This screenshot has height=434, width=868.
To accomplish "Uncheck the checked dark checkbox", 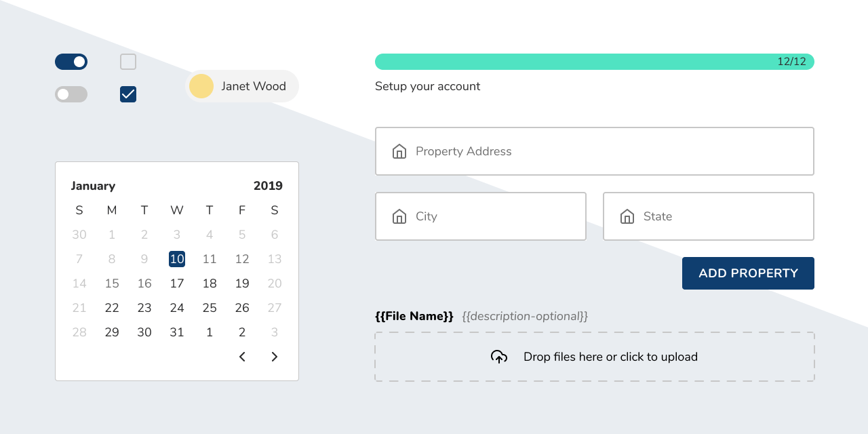I will click(127, 94).
